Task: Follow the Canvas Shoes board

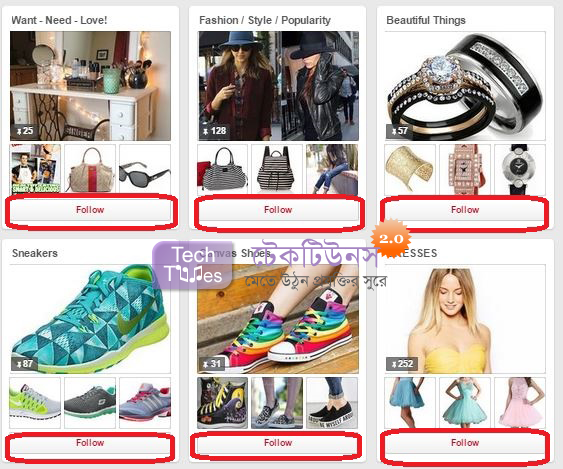Action: 278,443
